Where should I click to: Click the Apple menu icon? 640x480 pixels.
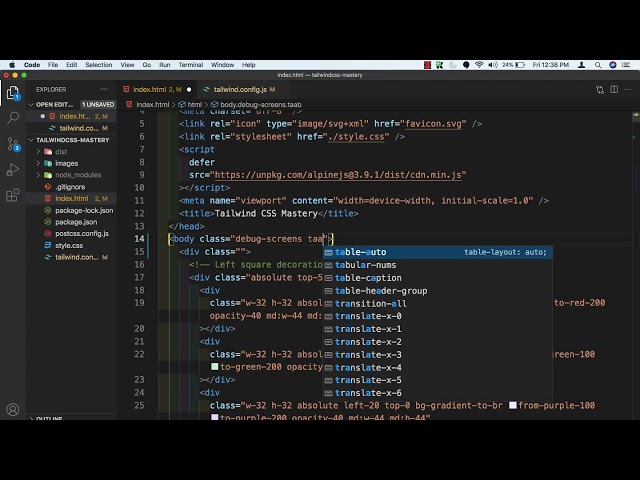[x=12, y=65]
